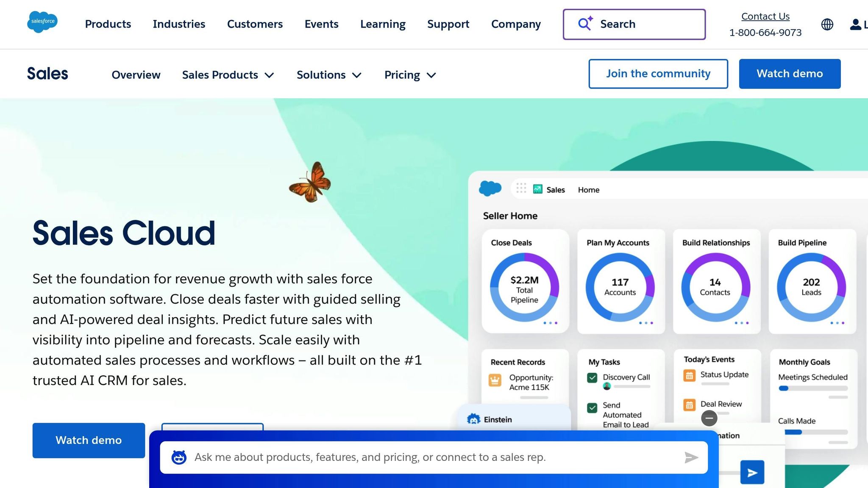
Task: Expand the Pricing dropdown
Action: tap(410, 75)
